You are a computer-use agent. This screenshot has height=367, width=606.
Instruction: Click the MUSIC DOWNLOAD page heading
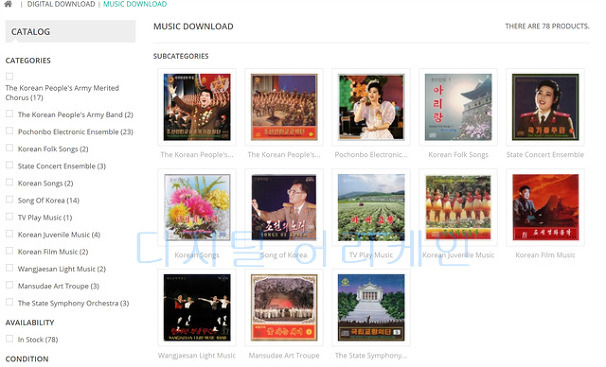click(193, 26)
